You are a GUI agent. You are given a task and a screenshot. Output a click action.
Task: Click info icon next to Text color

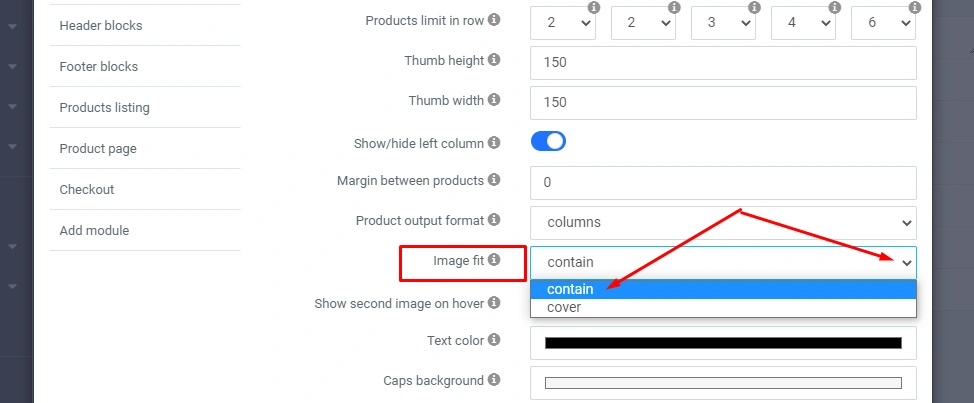pyautogui.click(x=494, y=340)
